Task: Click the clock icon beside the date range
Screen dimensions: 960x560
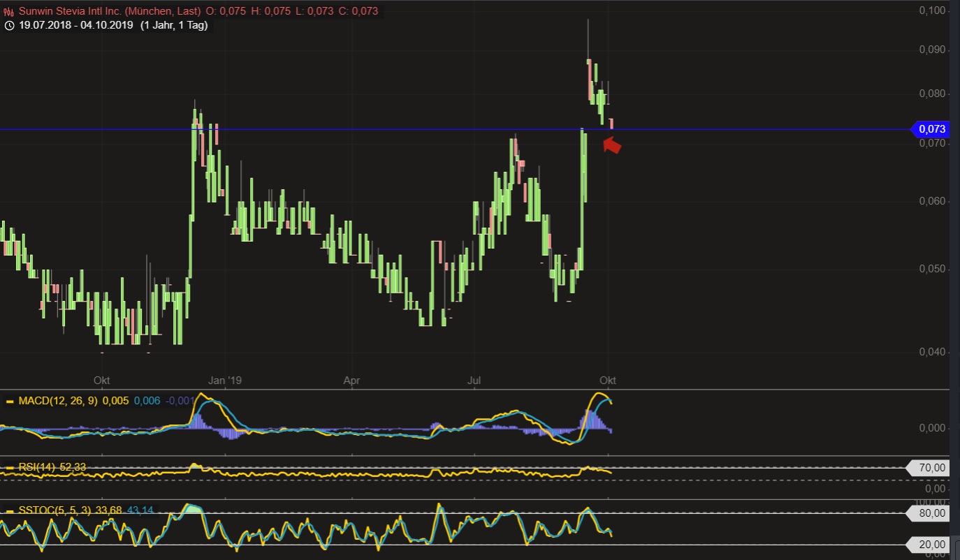Action: point(8,25)
